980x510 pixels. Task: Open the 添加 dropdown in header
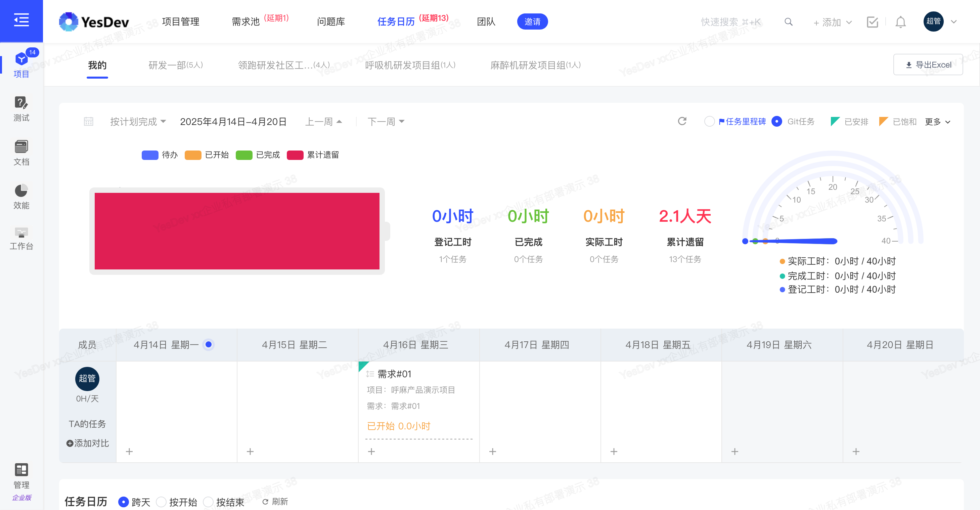click(832, 22)
